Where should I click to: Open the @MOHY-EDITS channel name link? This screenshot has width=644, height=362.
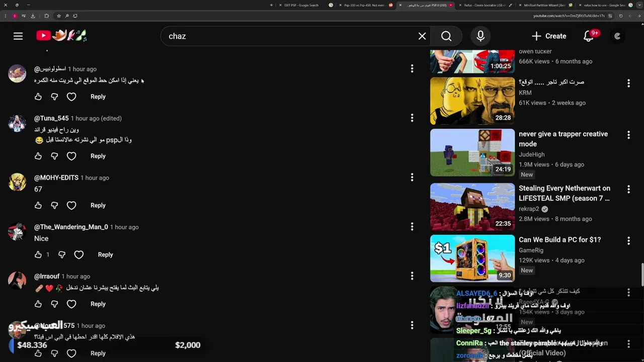[56, 177]
